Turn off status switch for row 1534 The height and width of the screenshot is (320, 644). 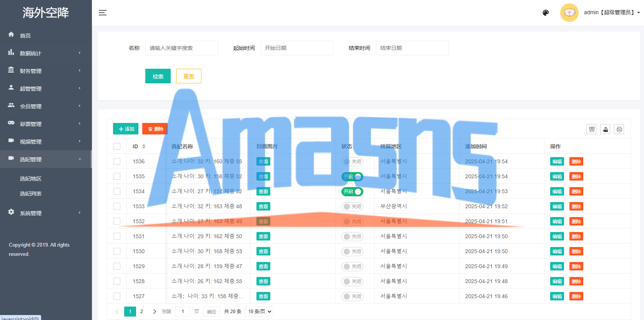(352, 192)
